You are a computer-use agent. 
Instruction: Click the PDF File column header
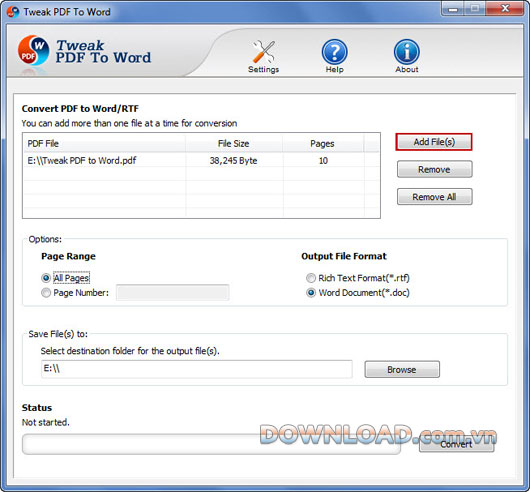tap(104, 144)
